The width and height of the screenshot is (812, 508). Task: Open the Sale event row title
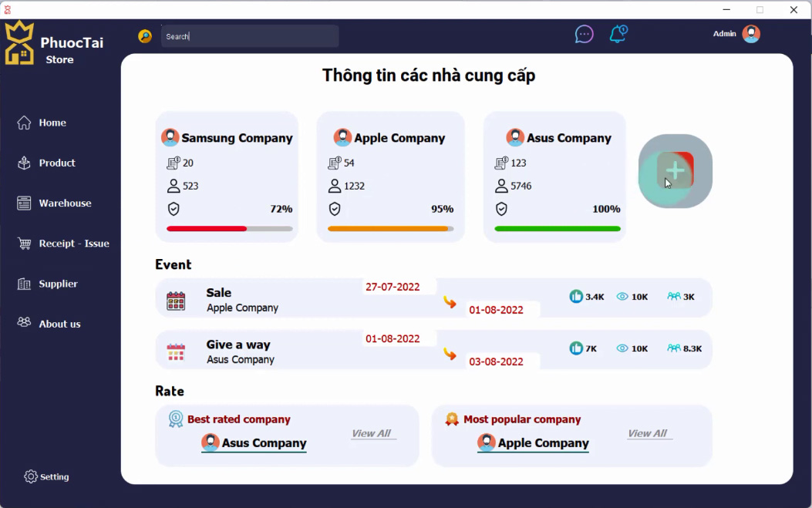tap(219, 293)
